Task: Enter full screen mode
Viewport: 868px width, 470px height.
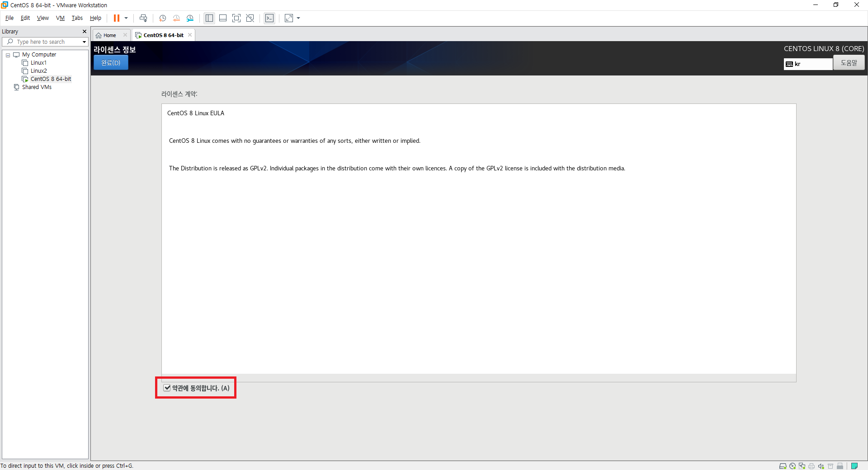Action: (236, 18)
